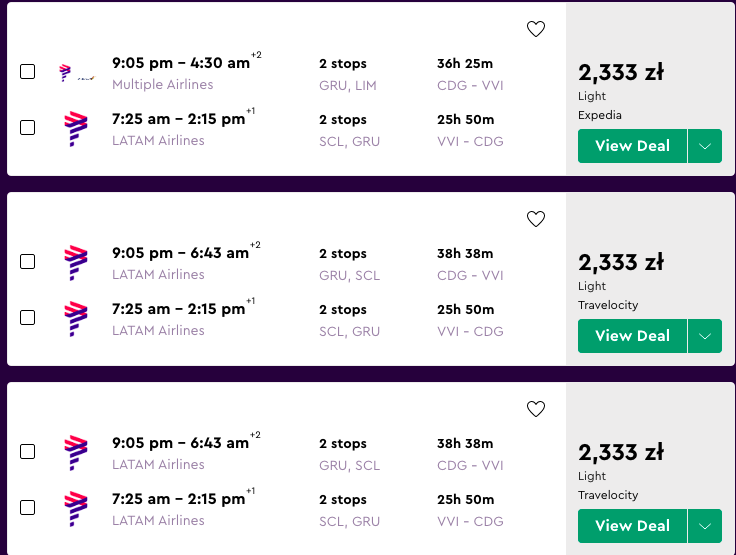Click LATAM logo on second card outbound flight
The height and width of the screenshot is (555, 736).
(x=76, y=262)
